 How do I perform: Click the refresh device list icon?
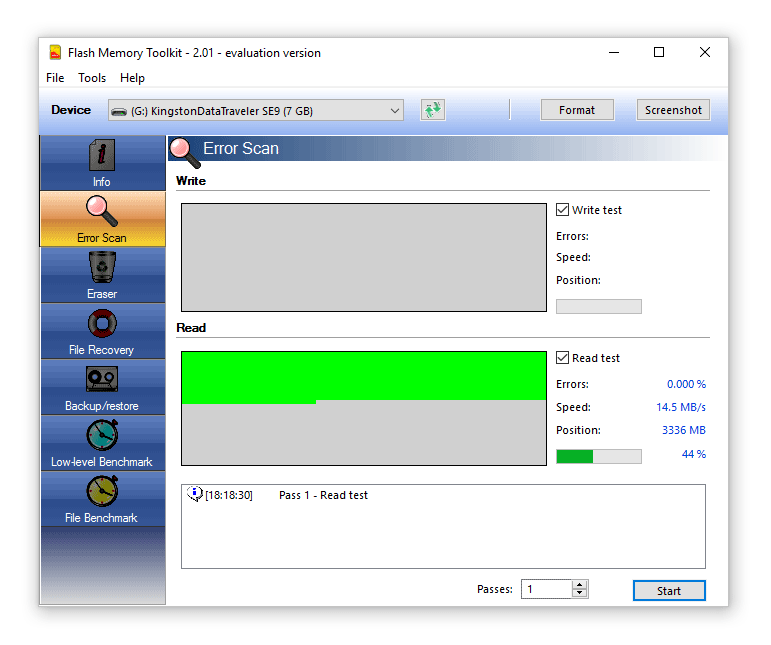click(433, 110)
